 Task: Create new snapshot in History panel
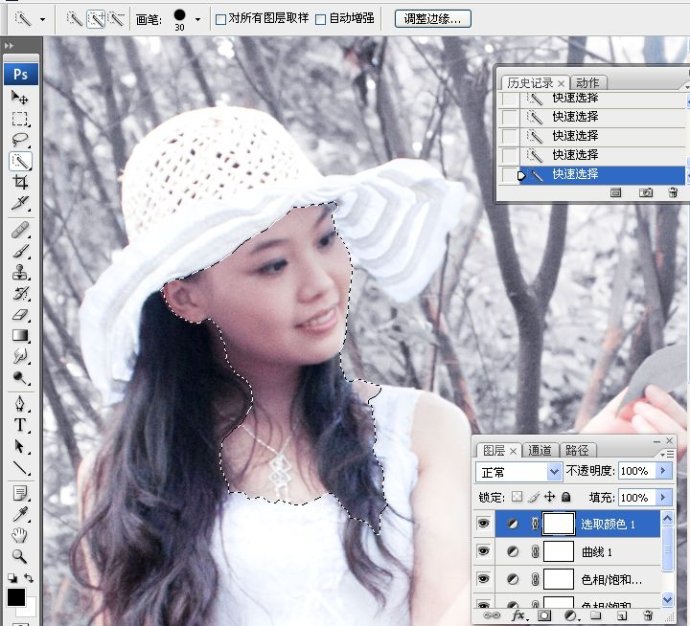pos(646,193)
